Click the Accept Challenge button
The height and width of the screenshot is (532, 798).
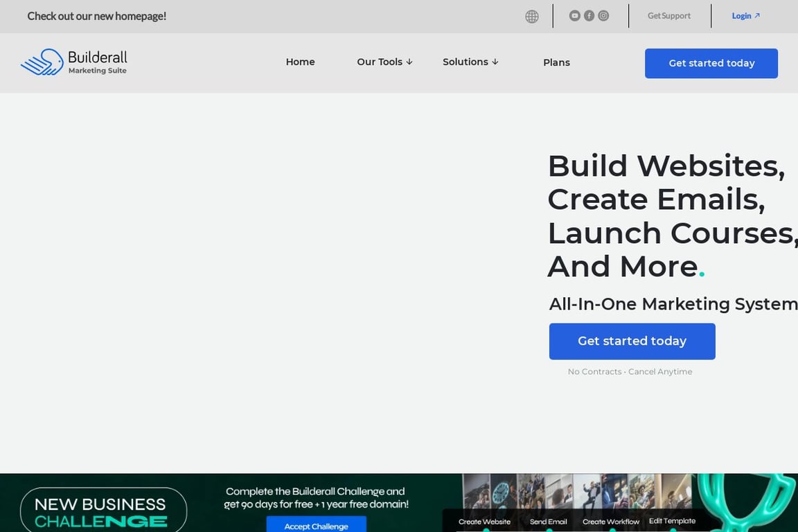click(x=316, y=525)
